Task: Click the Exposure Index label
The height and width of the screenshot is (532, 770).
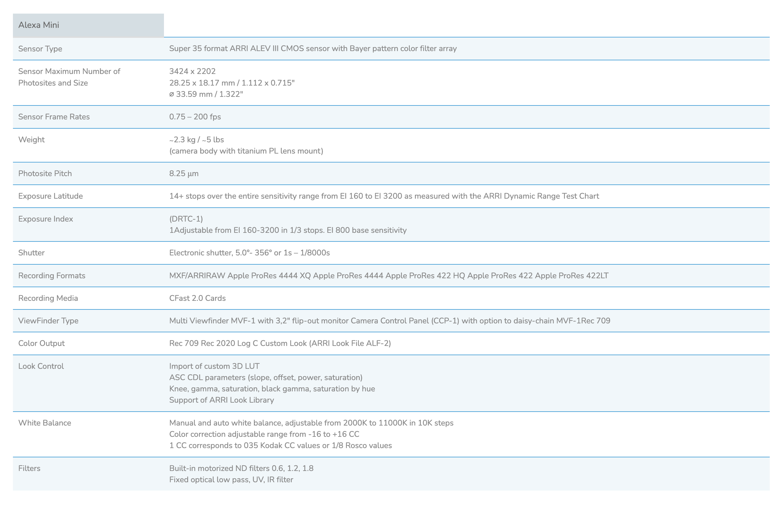Action: point(45,219)
